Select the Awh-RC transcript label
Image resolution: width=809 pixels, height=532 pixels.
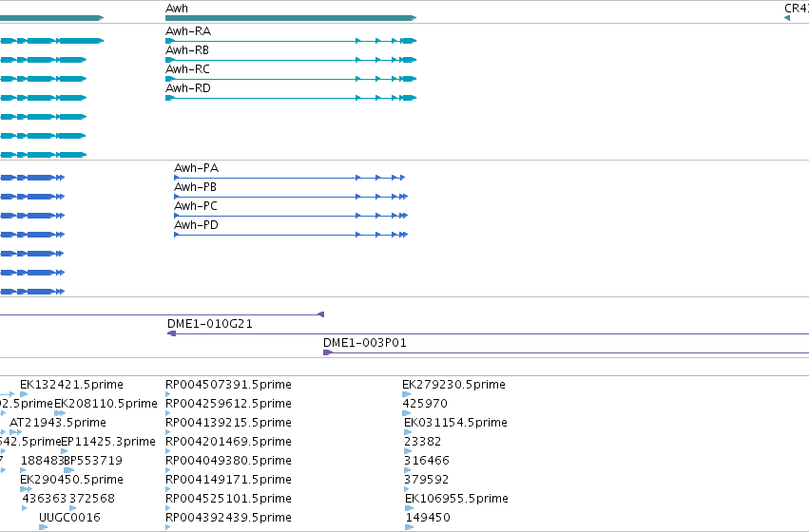pyautogui.click(x=187, y=69)
